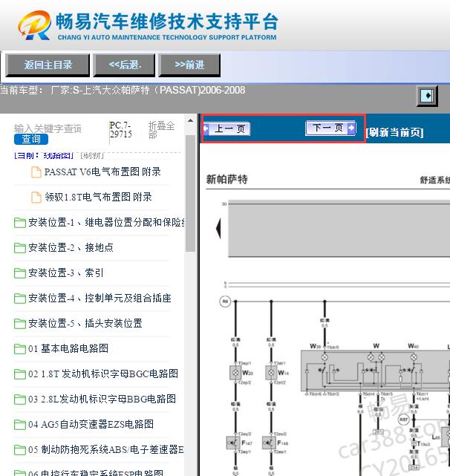Open PASSAT V6电气布置图 附录 document
This screenshot has height=476, width=450.
102,172
